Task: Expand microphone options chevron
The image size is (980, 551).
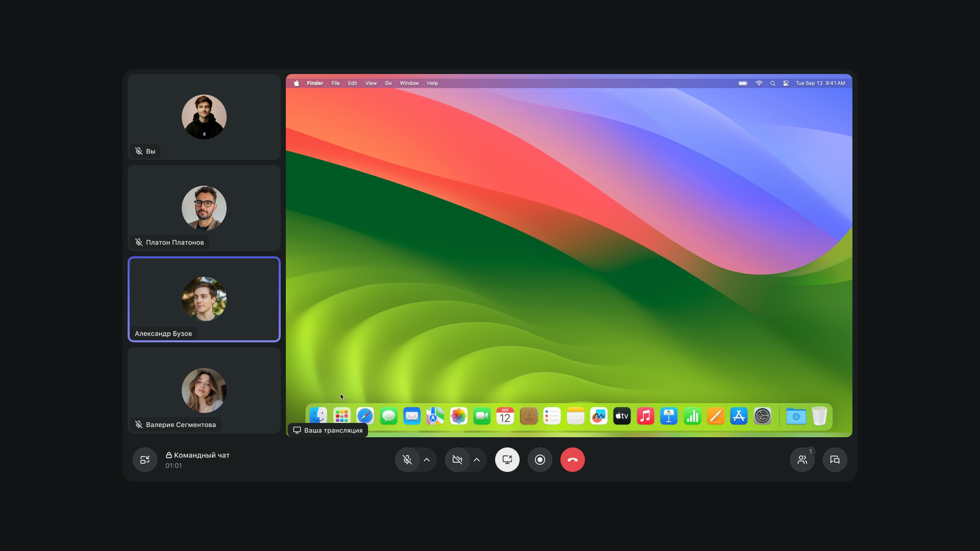Action: (x=427, y=460)
